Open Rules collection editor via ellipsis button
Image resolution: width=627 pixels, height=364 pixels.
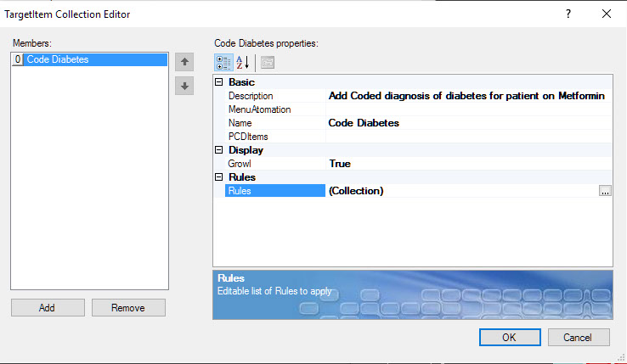point(605,191)
